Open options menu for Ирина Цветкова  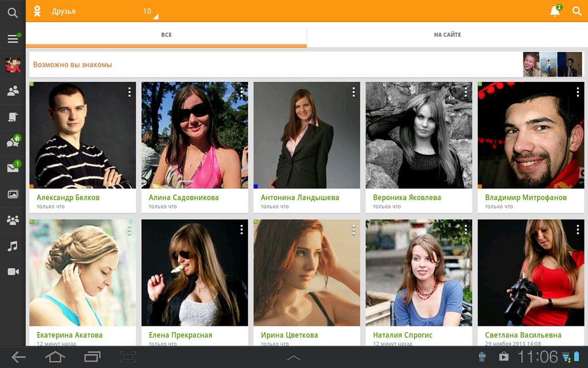pyautogui.click(x=353, y=230)
